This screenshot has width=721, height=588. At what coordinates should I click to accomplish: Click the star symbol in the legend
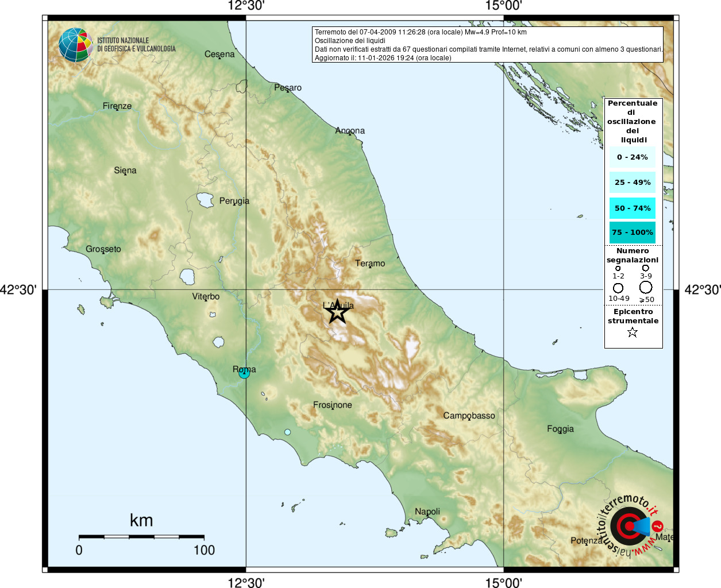coord(633,332)
